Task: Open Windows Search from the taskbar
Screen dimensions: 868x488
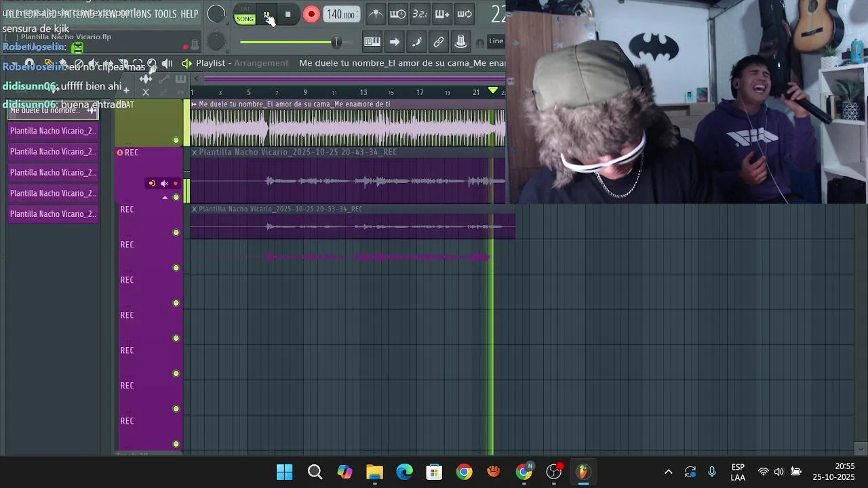Action: click(315, 472)
